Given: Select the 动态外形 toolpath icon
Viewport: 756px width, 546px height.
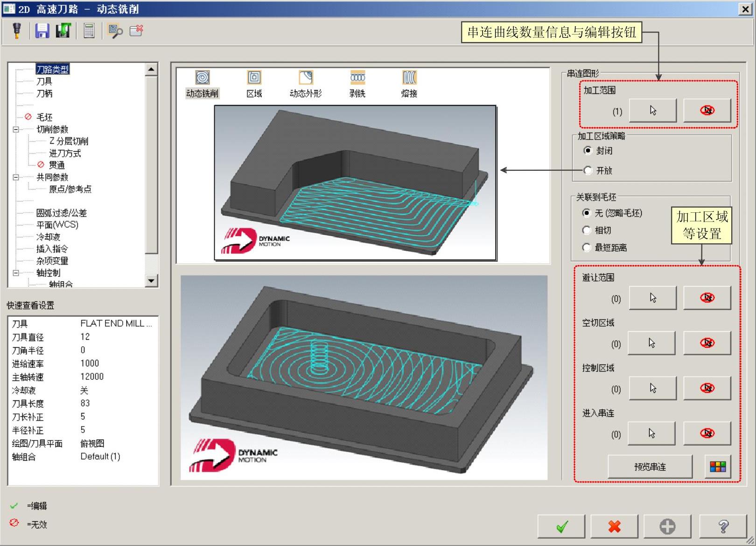Looking at the screenshot, I should 306,78.
